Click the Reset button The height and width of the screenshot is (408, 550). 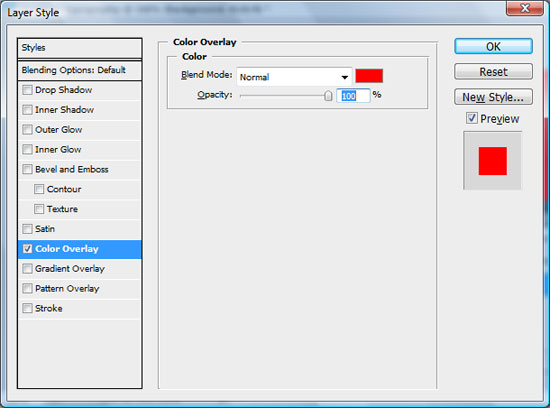[494, 72]
